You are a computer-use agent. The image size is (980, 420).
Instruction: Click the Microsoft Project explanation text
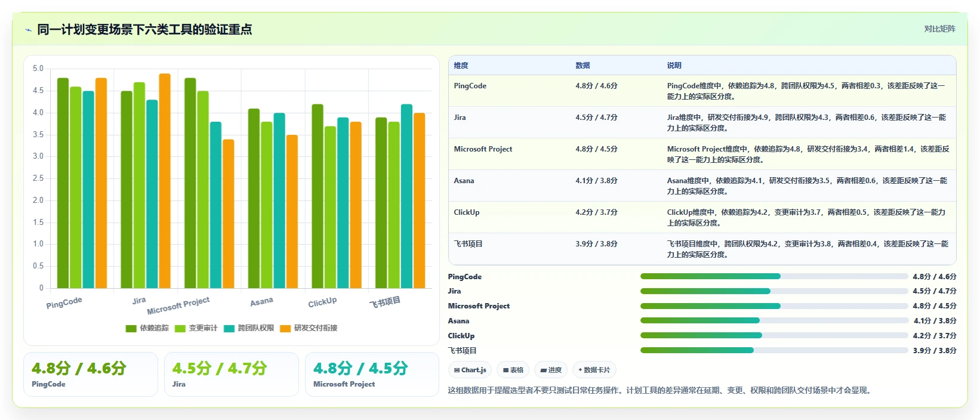(808, 155)
